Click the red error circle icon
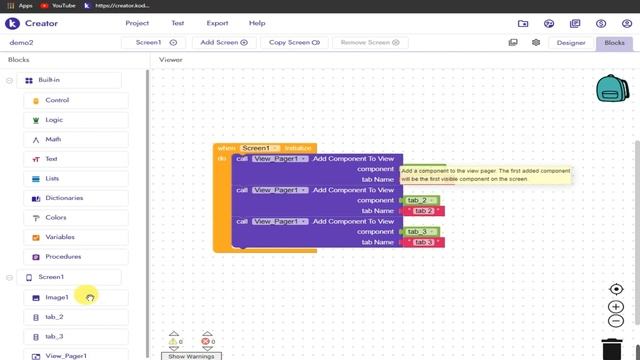Viewport: 640px width, 360px height. (x=205, y=341)
